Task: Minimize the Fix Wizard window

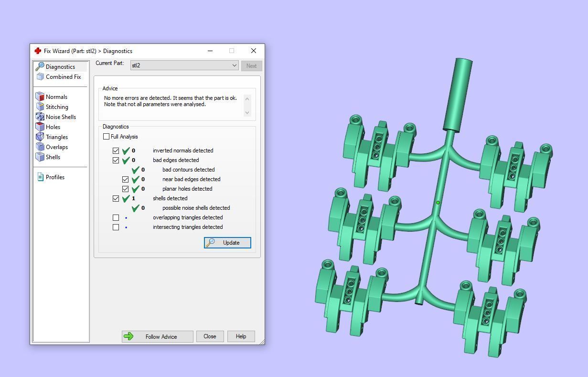Action: [210, 51]
